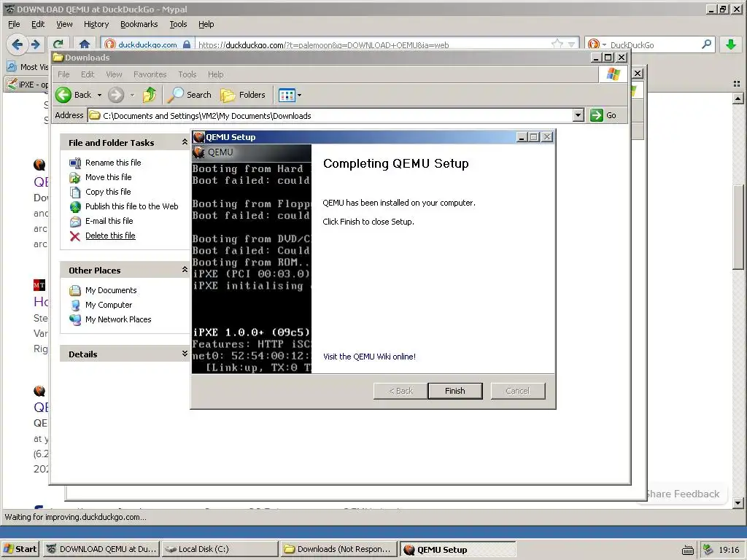The image size is (747, 560).
Task: Click the green Back arrow in Downloads window
Action: click(63, 95)
